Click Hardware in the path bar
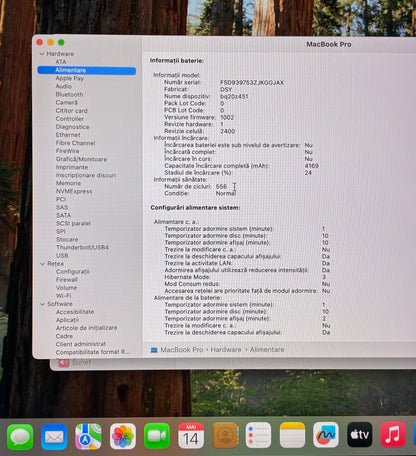416x456 pixels. (226, 350)
